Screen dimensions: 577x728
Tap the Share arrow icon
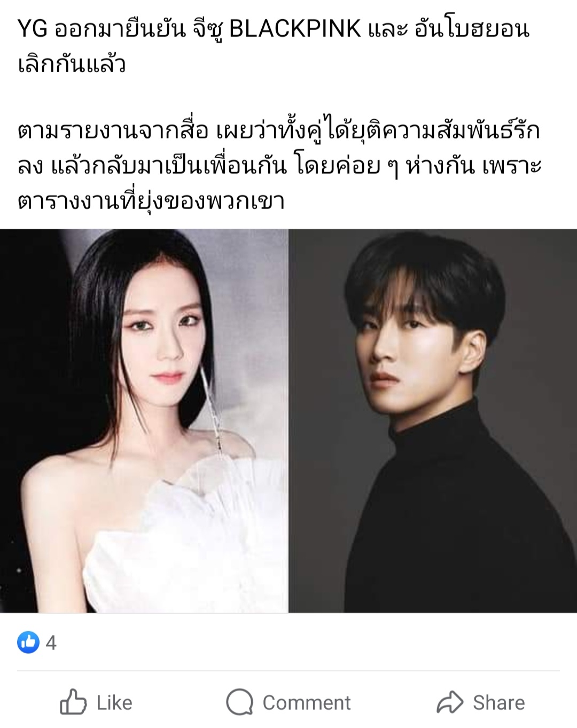[x=450, y=702]
